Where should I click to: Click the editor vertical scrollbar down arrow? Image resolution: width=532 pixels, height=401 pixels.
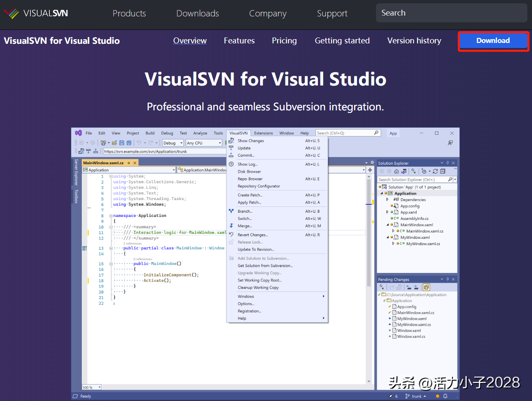click(370, 381)
